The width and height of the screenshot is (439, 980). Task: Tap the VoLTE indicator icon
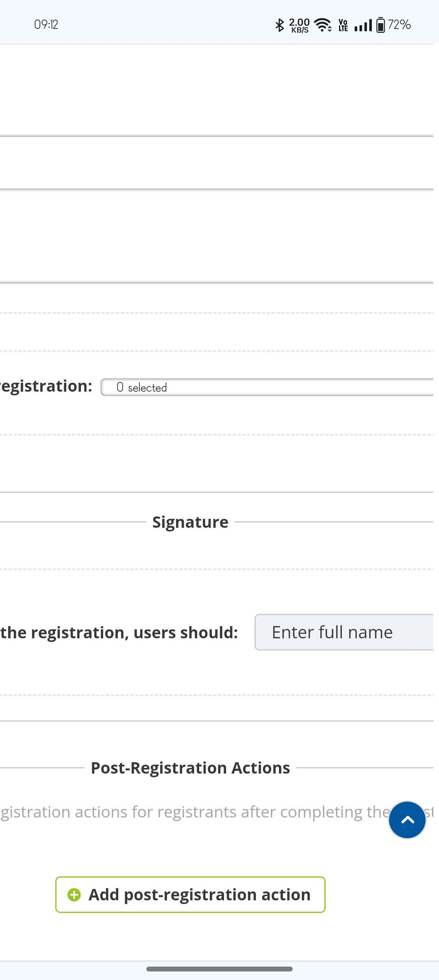(343, 25)
